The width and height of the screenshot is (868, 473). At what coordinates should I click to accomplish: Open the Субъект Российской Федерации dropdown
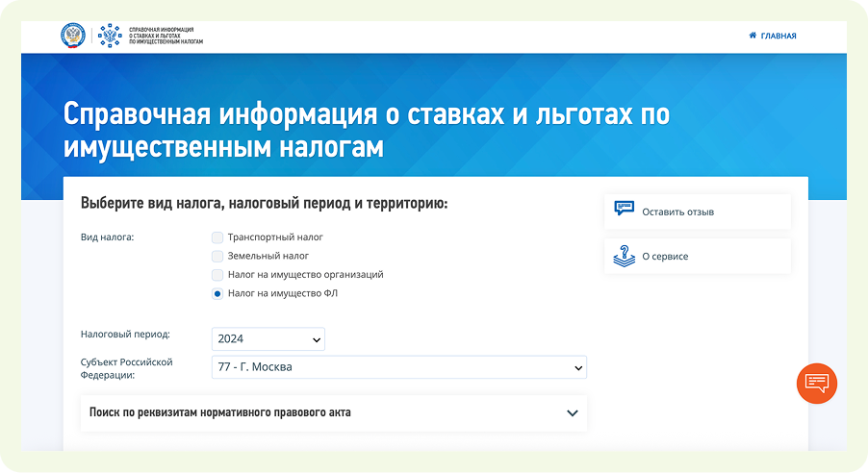[x=398, y=367]
